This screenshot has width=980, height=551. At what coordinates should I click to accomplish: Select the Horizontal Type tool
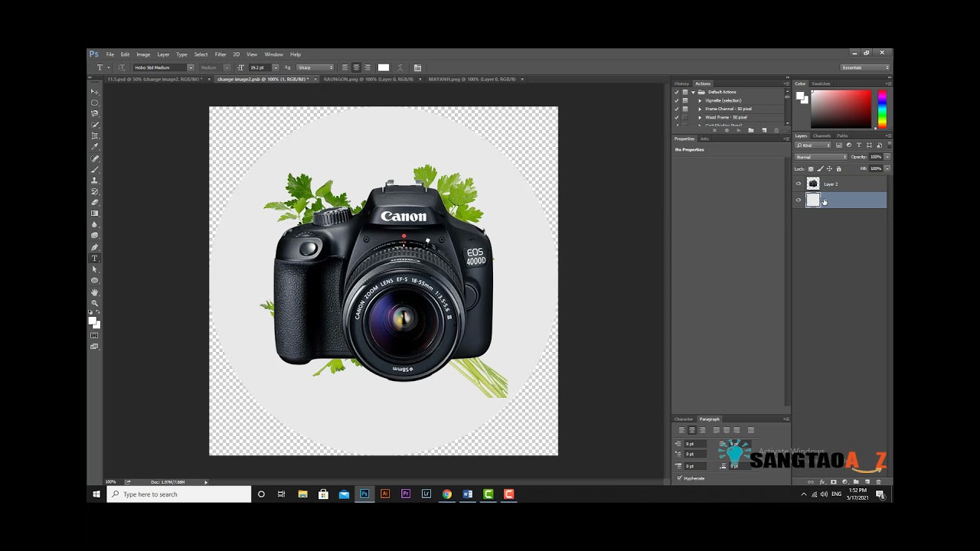click(x=95, y=258)
